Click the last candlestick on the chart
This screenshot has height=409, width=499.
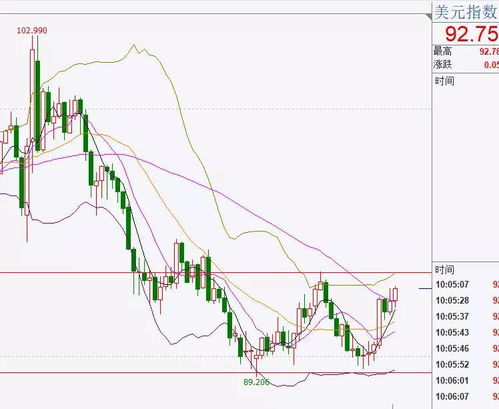[x=395, y=295]
